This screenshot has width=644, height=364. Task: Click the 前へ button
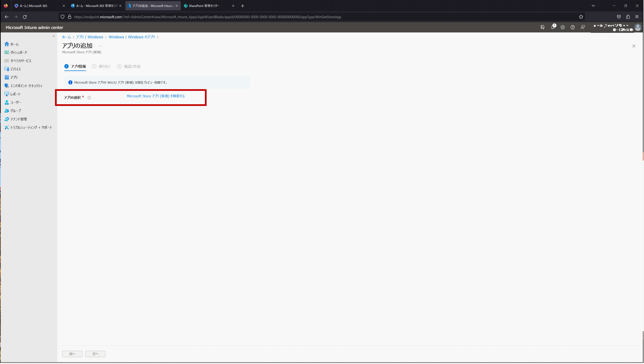pos(72,354)
